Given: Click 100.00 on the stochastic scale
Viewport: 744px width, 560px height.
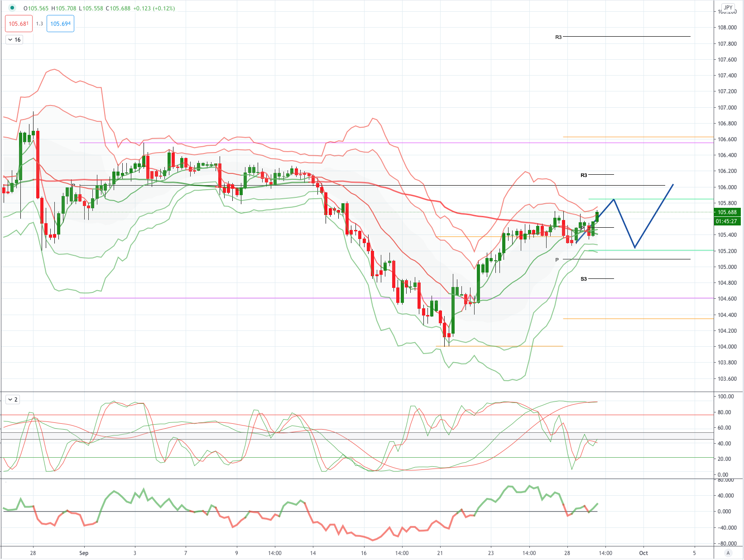Looking at the screenshot, I should click(726, 397).
